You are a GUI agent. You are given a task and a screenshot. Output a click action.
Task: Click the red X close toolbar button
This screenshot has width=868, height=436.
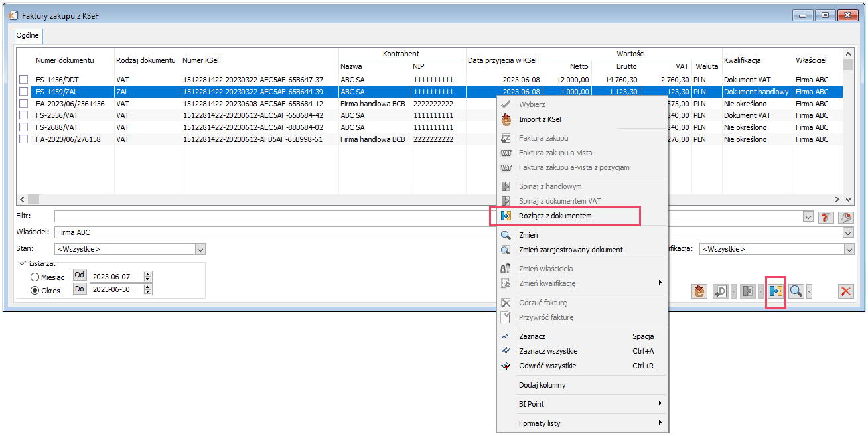coord(845,291)
